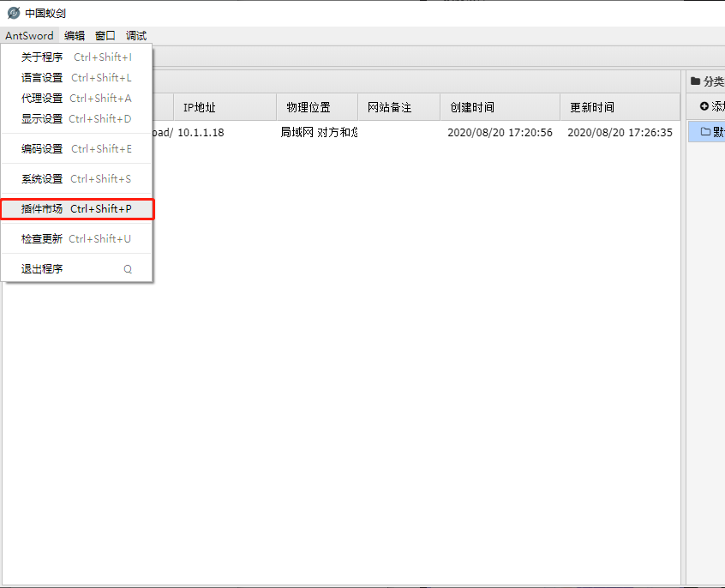Click the 局域网 location cell
Viewport: 725px width, 588px height.
pyautogui.click(x=319, y=133)
